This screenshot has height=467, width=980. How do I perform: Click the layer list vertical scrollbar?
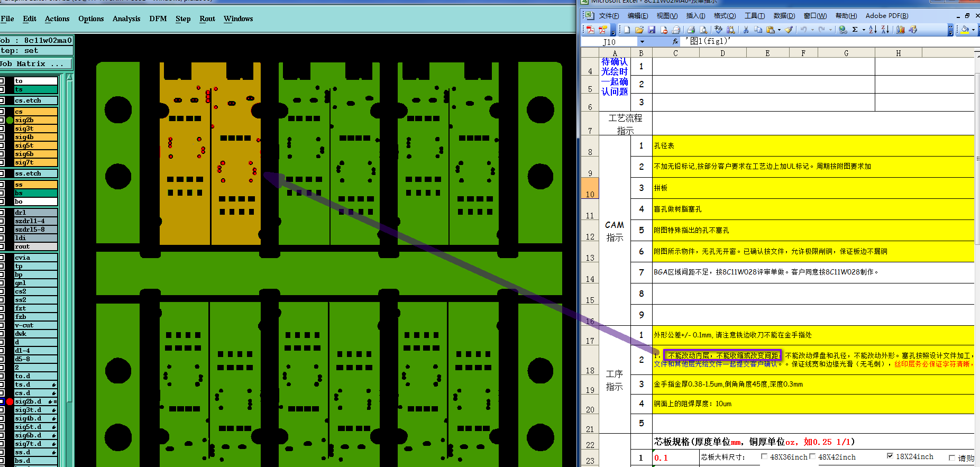[69, 270]
